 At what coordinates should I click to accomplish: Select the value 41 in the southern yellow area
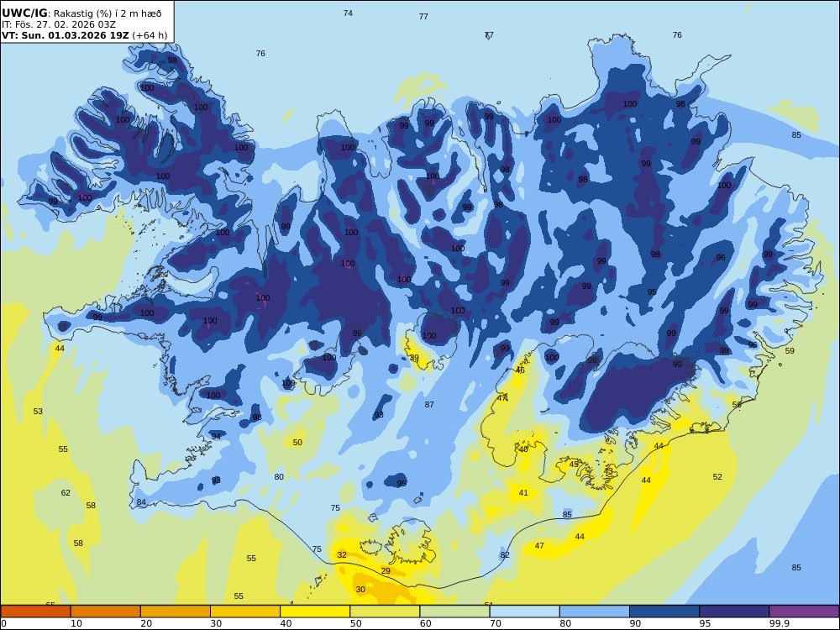tap(523, 493)
